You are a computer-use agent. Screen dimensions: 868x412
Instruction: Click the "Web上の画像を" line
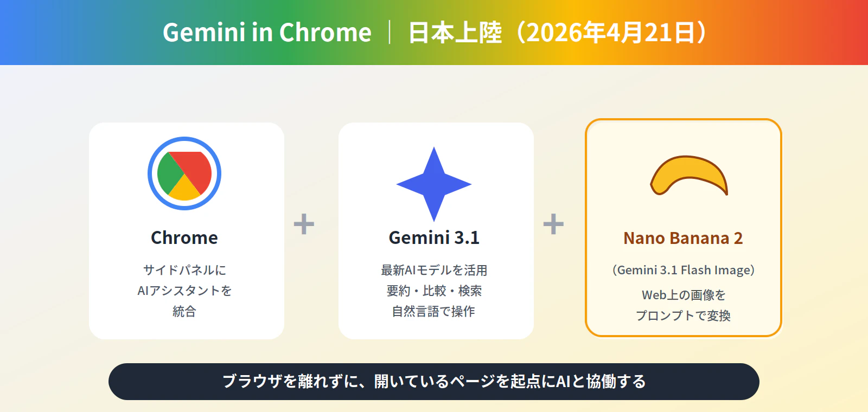tap(684, 295)
